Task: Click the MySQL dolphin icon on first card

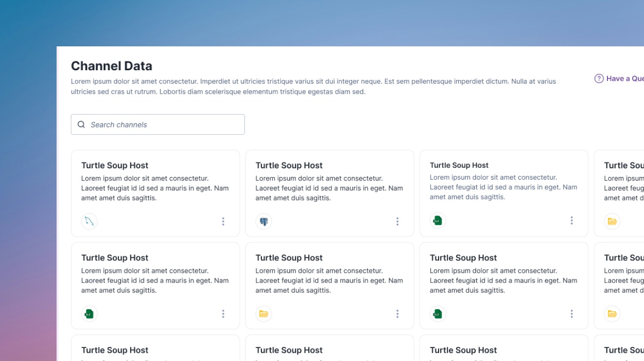Action: [89, 221]
